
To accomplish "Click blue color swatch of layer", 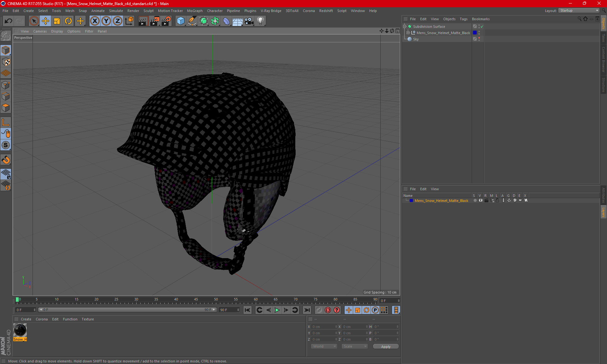I will (x=411, y=201).
